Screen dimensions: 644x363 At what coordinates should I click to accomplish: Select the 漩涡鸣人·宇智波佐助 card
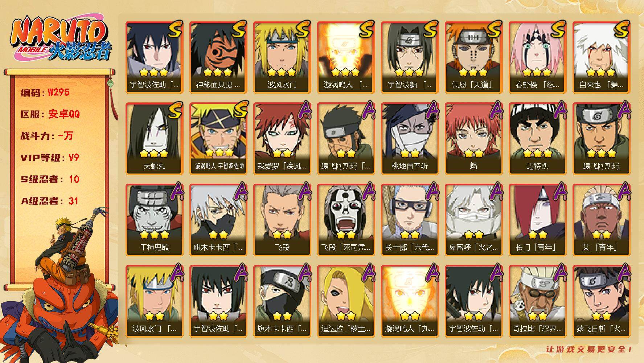coord(218,138)
